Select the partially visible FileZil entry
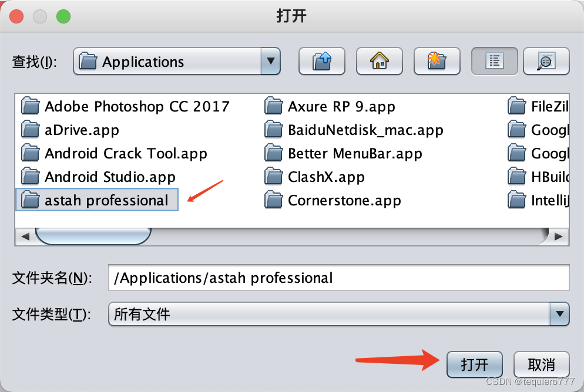Screen dimensions: 584x392 [x=538, y=106]
